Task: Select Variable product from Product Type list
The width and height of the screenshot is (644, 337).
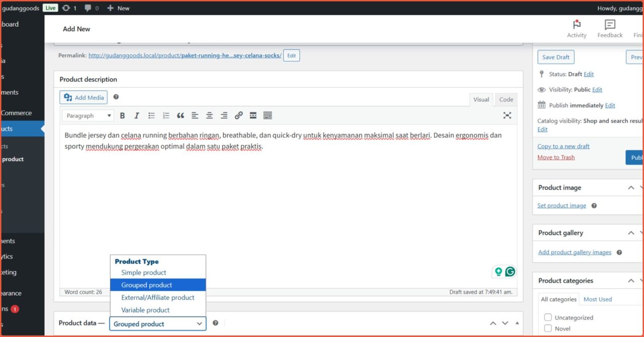Action: pyautogui.click(x=145, y=310)
